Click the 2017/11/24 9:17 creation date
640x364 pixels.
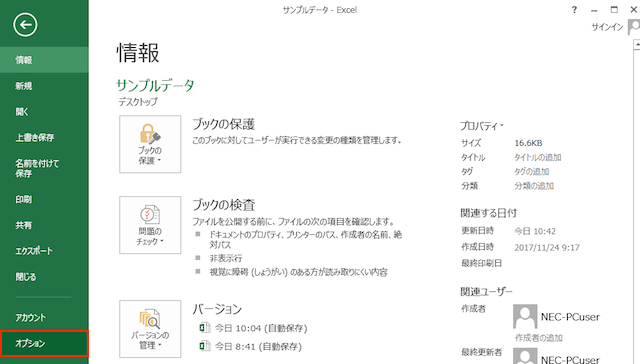pos(547,247)
